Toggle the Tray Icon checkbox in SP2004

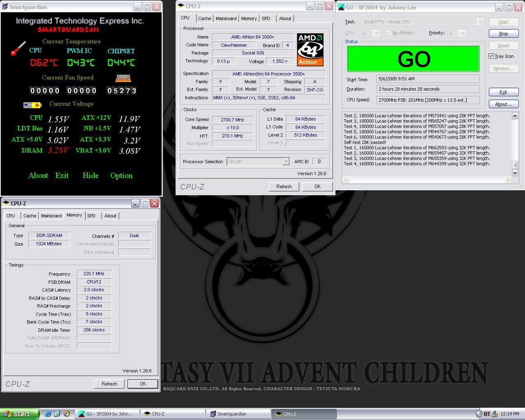(491, 56)
